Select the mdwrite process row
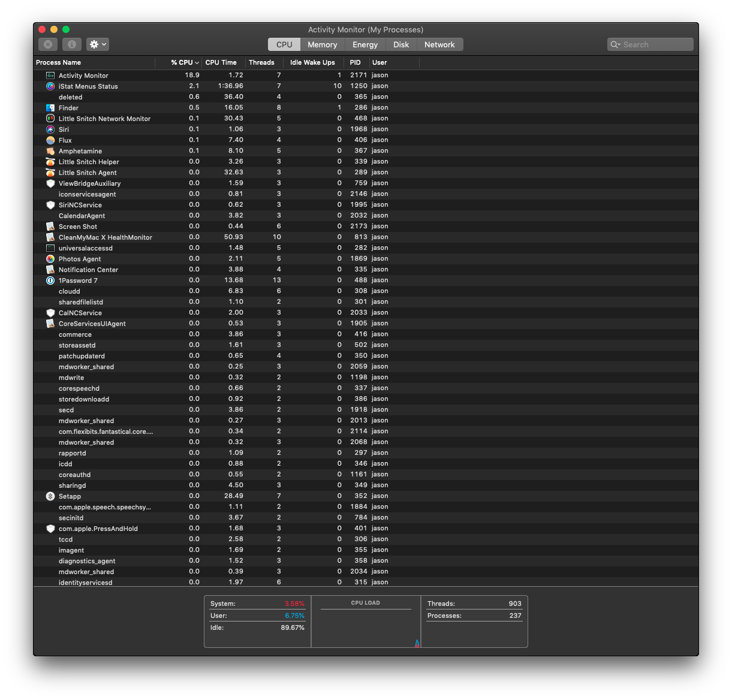 click(x=366, y=378)
